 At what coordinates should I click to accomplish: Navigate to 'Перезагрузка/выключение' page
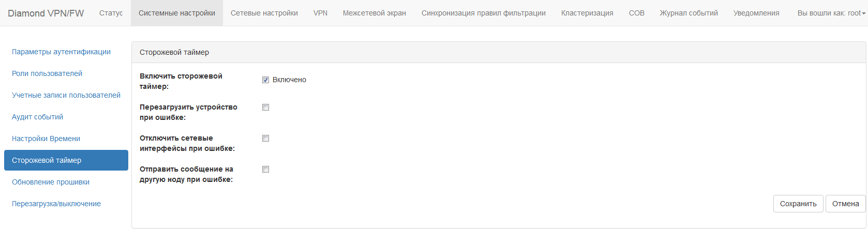[56, 204]
